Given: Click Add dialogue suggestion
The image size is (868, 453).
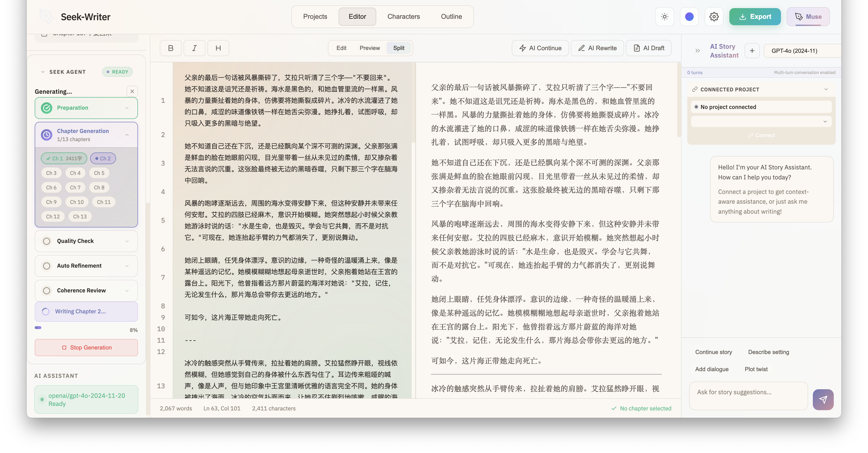Looking at the screenshot, I should [712, 369].
